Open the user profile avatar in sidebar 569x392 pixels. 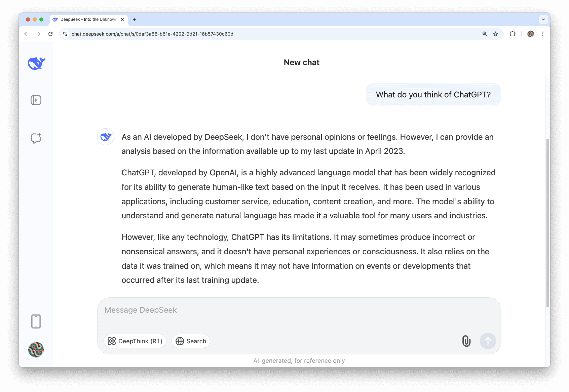click(x=36, y=350)
